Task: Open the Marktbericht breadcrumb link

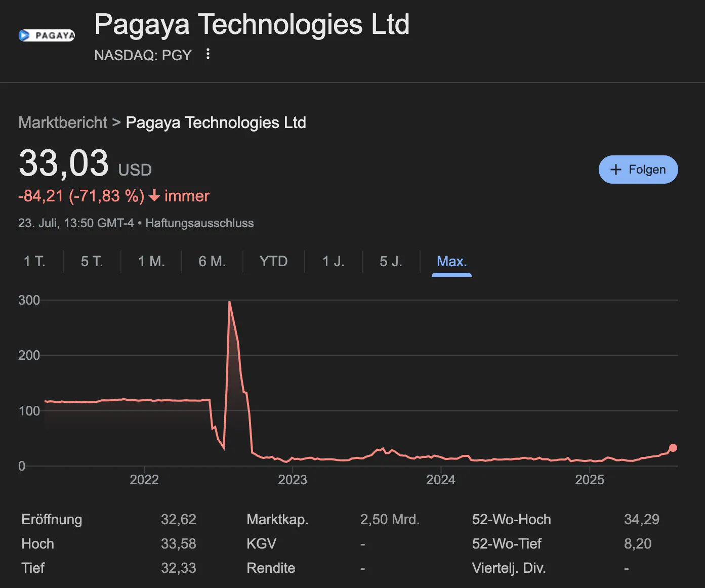Action: tap(63, 122)
